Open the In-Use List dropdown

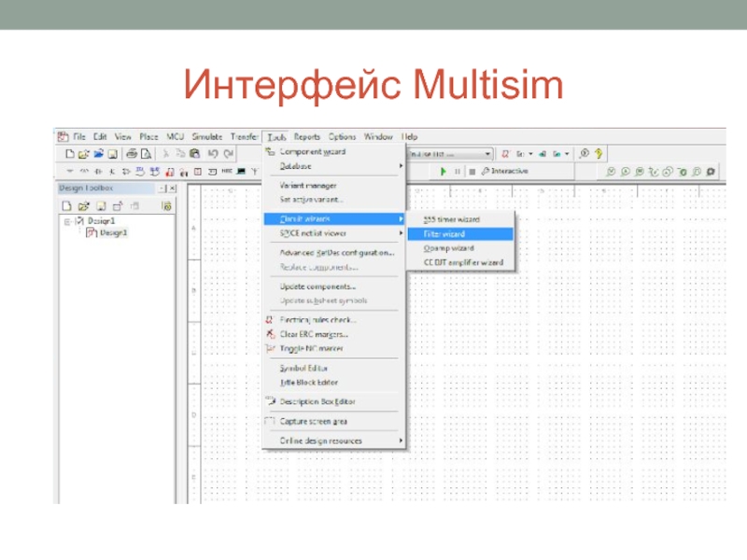(487, 153)
